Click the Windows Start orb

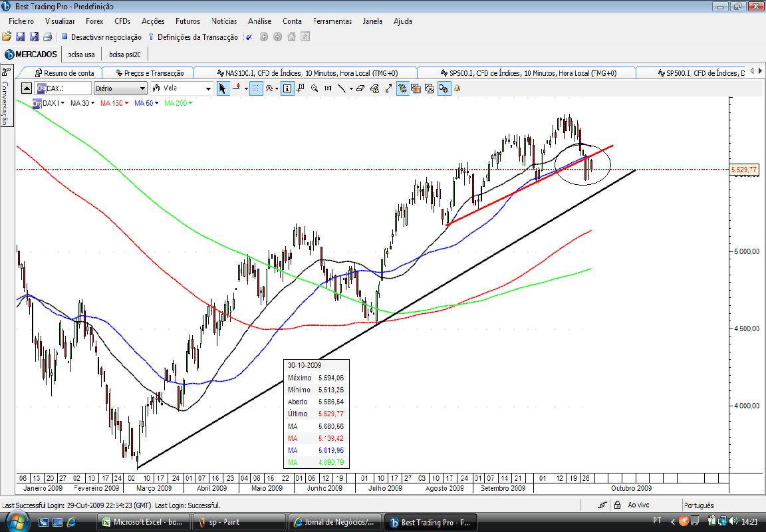click(x=16, y=521)
